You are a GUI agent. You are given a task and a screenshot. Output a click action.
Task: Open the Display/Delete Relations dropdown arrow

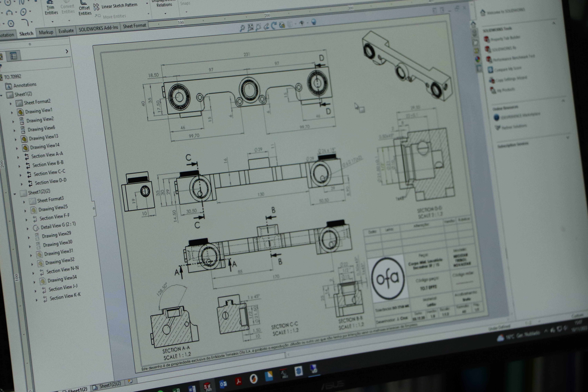pos(165,14)
